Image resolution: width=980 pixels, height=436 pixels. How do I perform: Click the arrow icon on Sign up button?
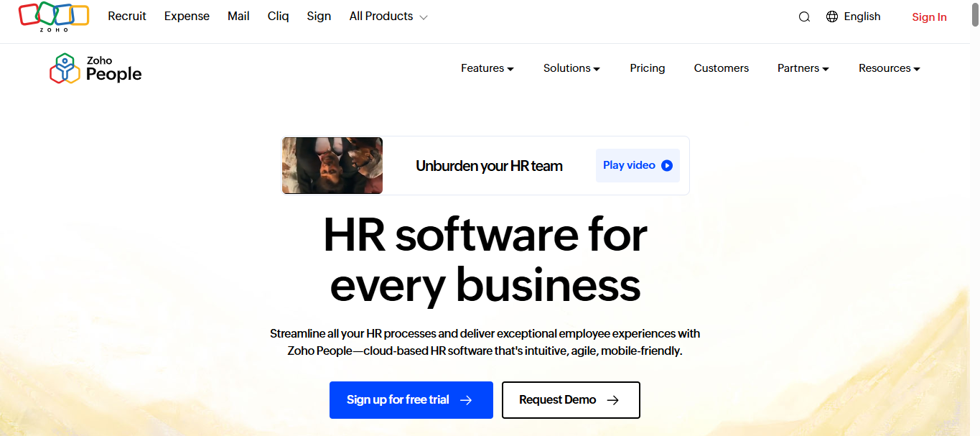(466, 400)
